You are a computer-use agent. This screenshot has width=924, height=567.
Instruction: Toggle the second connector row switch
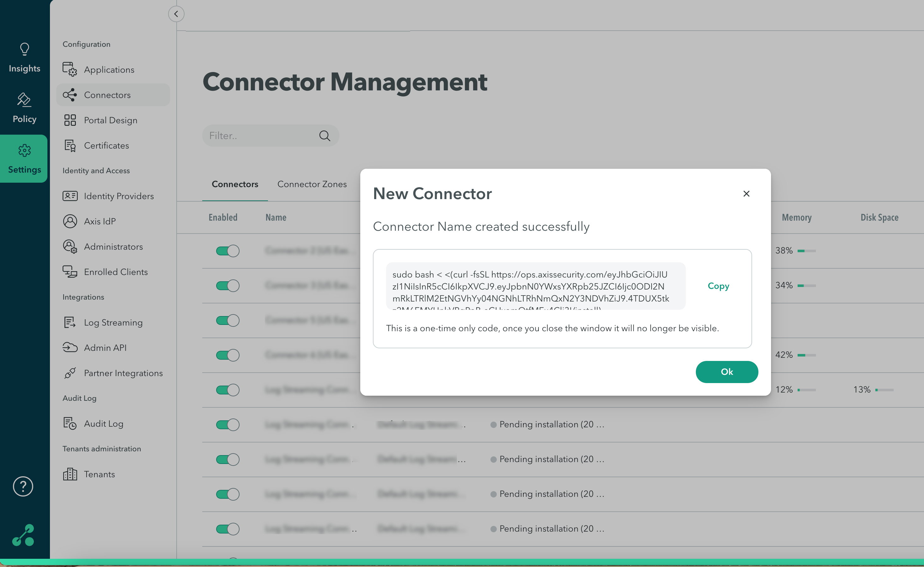point(227,286)
